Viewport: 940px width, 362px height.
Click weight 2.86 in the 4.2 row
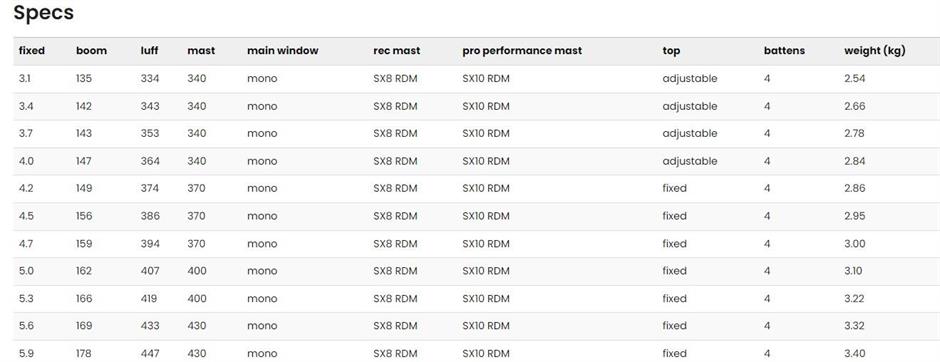pyautogui.click(x=854, y=188)
